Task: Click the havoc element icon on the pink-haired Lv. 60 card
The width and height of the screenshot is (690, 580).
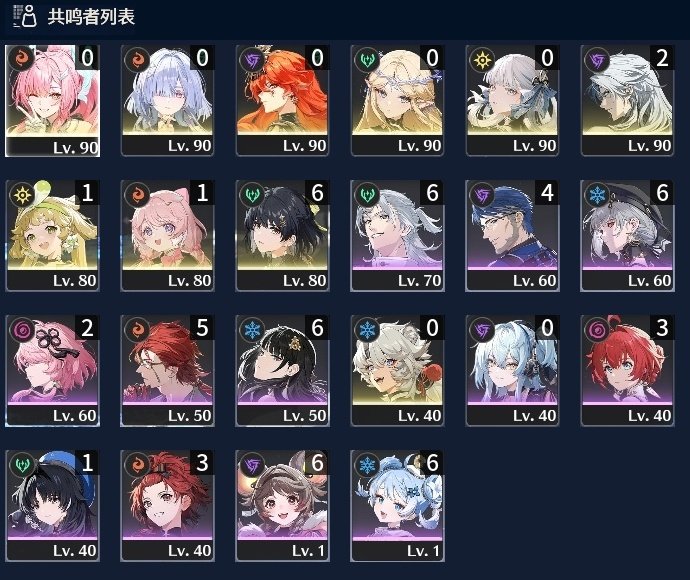Action: 22,329
